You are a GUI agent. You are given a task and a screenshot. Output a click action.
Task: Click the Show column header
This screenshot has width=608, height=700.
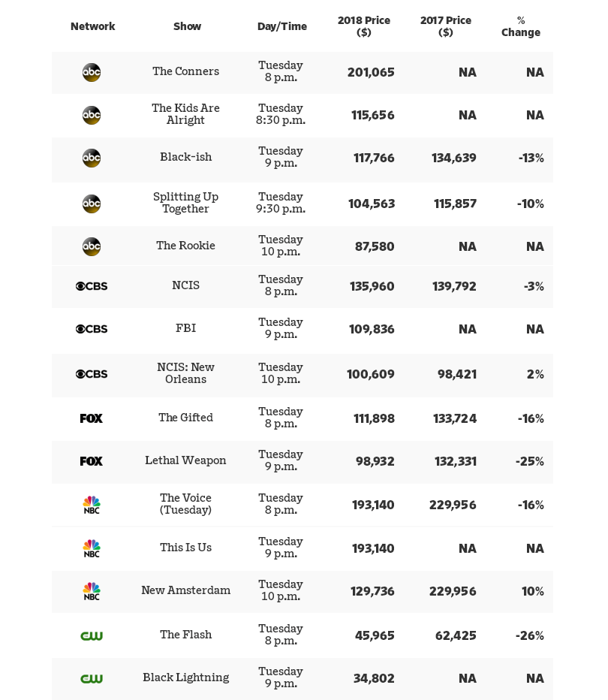187,26
